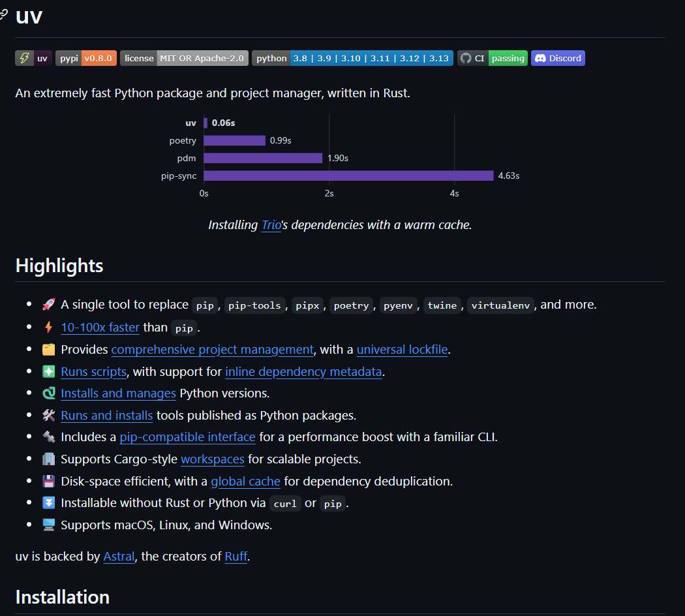Click the twine inline code snippet
This screenshot has width=685, height=616.
coord(442,305)
